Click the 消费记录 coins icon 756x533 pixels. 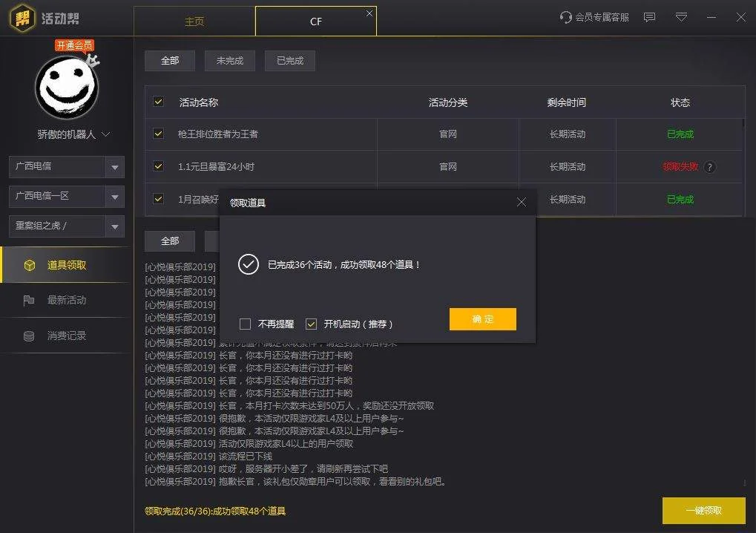coord(29,336)
